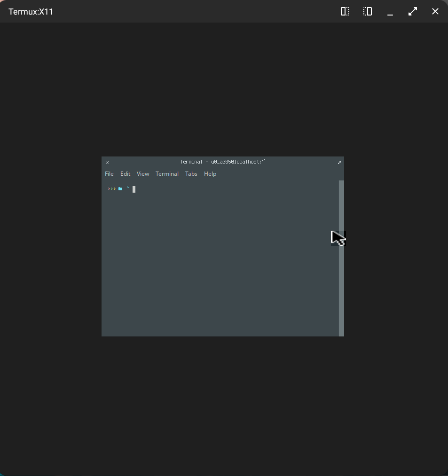
Task: Maximize the Terminal window using the arrows icon
Action: (x=339, y=163)
